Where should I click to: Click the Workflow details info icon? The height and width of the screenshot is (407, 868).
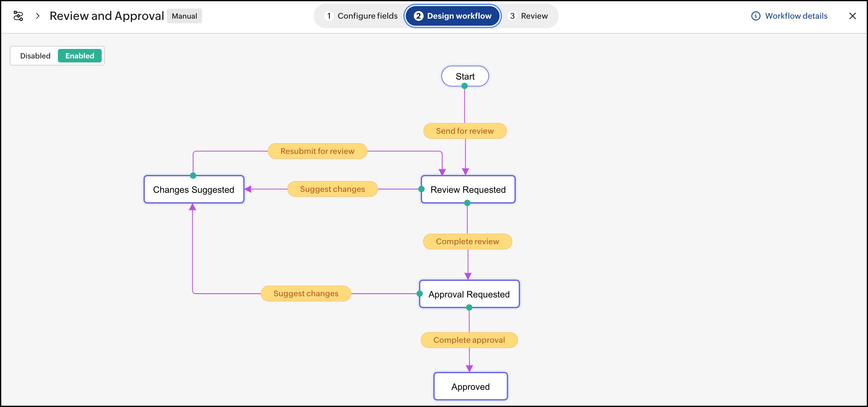(x=756, y=16)
